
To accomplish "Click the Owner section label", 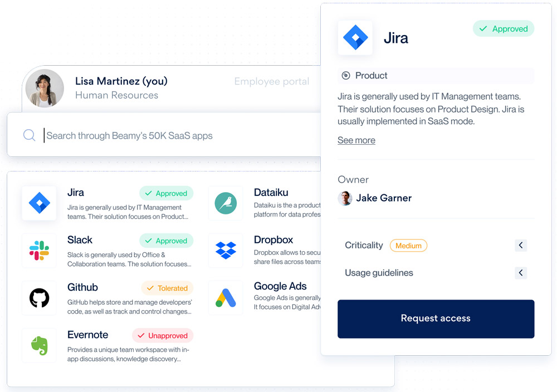I will tap(353, 180).
